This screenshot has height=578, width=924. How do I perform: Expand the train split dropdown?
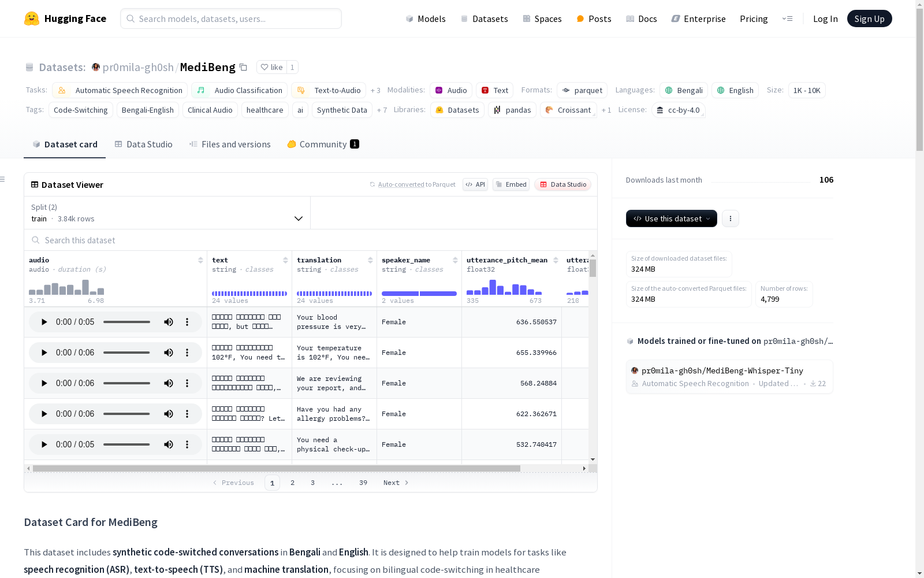(167, 213)
